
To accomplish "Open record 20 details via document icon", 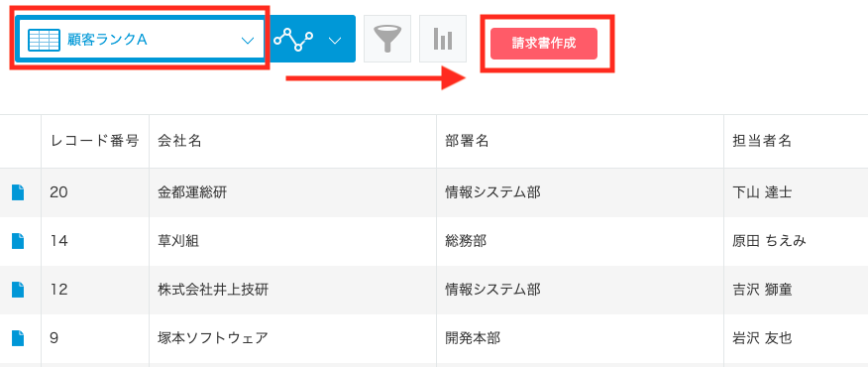I will (x=18, y=193).
